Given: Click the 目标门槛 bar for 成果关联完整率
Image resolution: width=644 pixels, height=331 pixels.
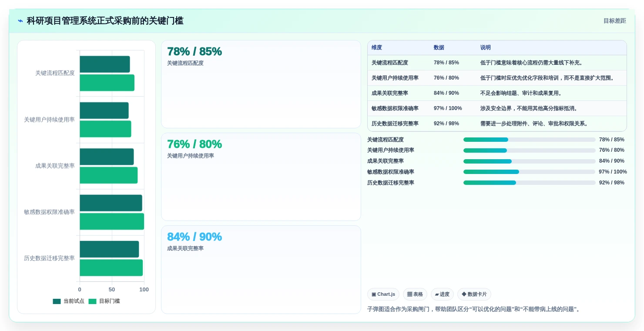Looking at the screenshot, I should pos(109,175).
